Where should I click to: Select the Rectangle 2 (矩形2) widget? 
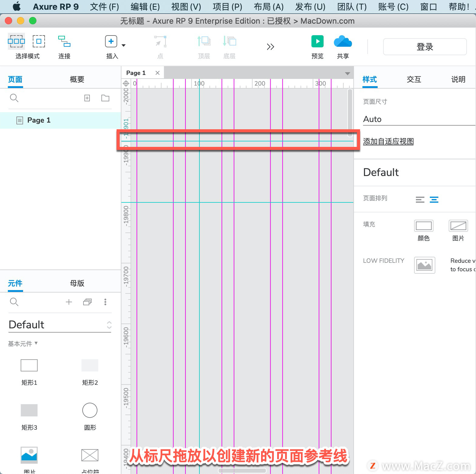point(90,365)
